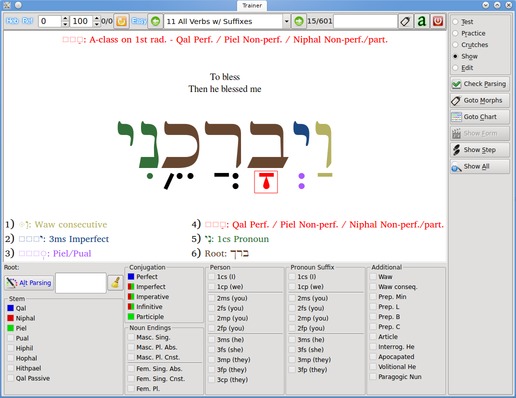Decrease the 100 spinbox value

pos(97,24)
